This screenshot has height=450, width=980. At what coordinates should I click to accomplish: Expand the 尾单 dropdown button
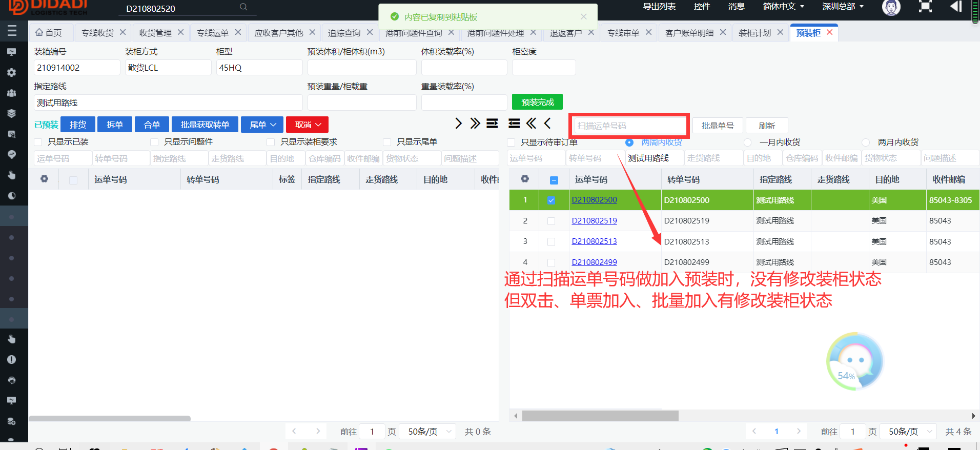262,125
